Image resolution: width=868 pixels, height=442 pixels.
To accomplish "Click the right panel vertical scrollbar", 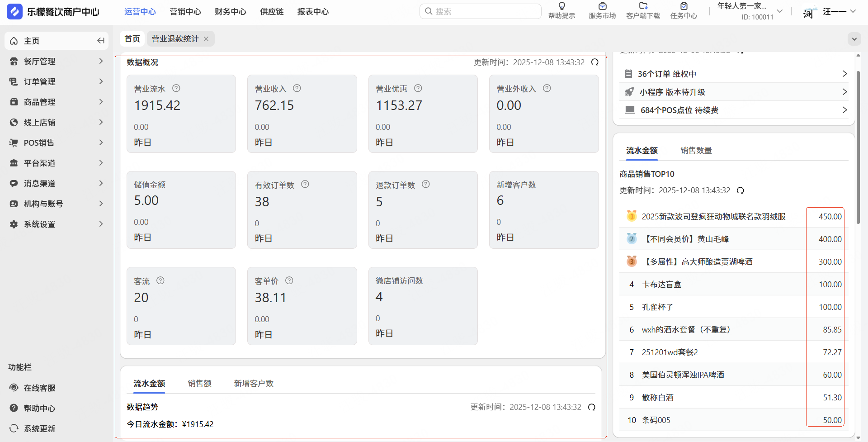I will coord(859,147).
